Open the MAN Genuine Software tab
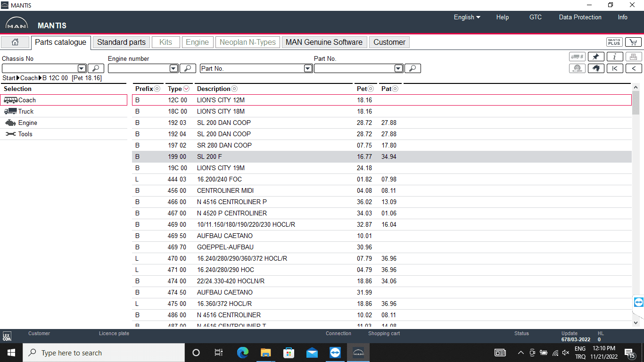 (x=324, y=42)
